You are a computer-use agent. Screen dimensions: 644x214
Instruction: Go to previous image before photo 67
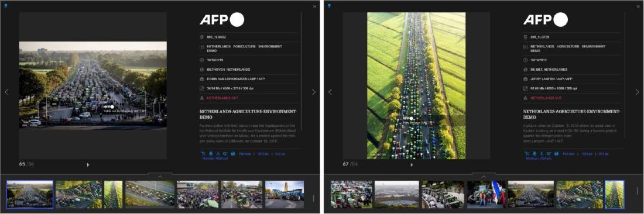coord(330,92)
